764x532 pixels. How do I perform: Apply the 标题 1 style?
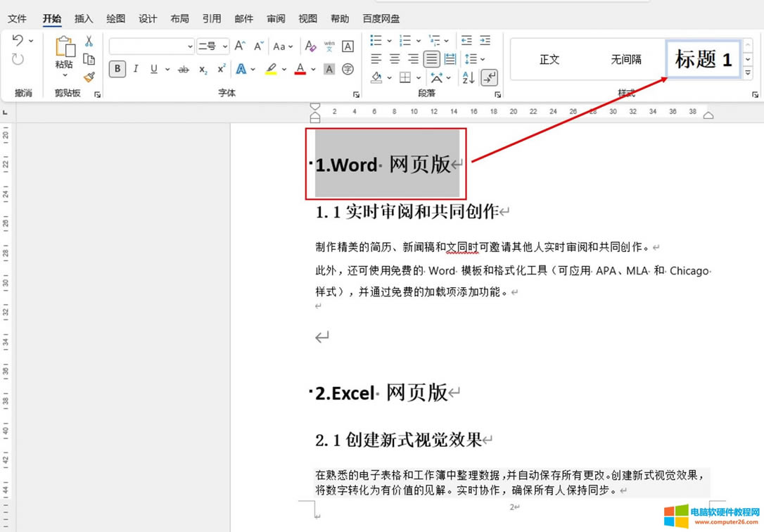703,60
